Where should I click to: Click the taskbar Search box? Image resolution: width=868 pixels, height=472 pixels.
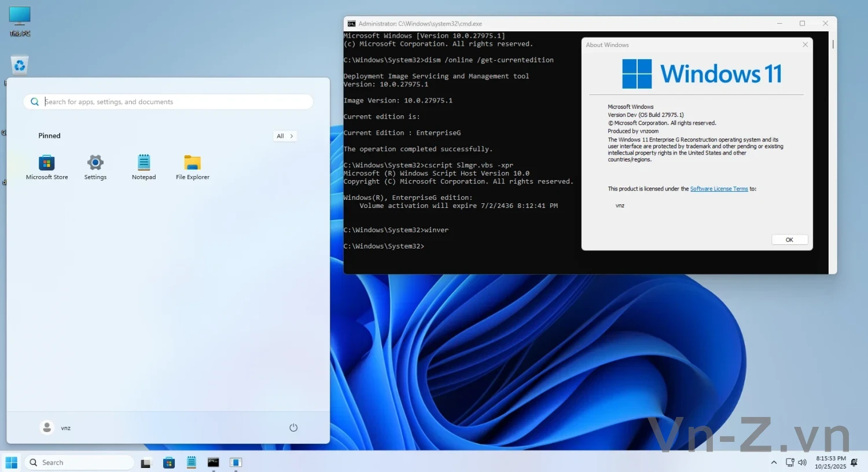80,463
